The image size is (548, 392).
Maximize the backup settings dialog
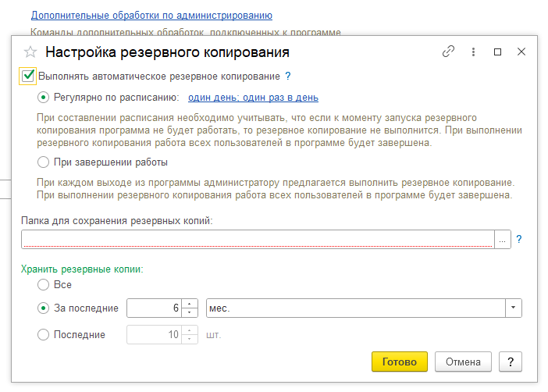pos(497,52)
